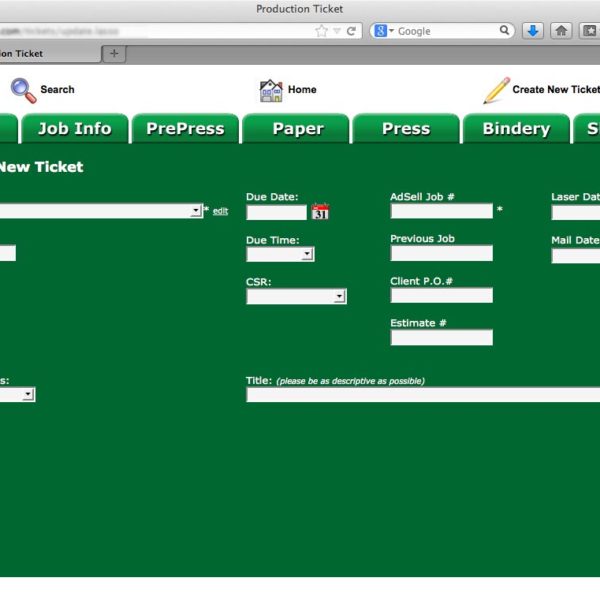Switch to the Job Info tab
The width and height of the screenshot is (600, 600).
pos(74,129)
